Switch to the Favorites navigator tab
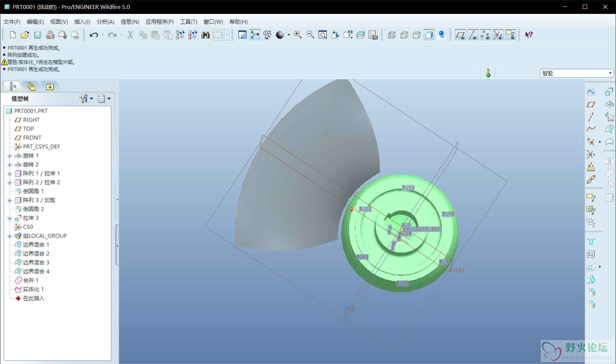Image resolution: width=616 pixels, height=364 pixels. click(50, 86)
